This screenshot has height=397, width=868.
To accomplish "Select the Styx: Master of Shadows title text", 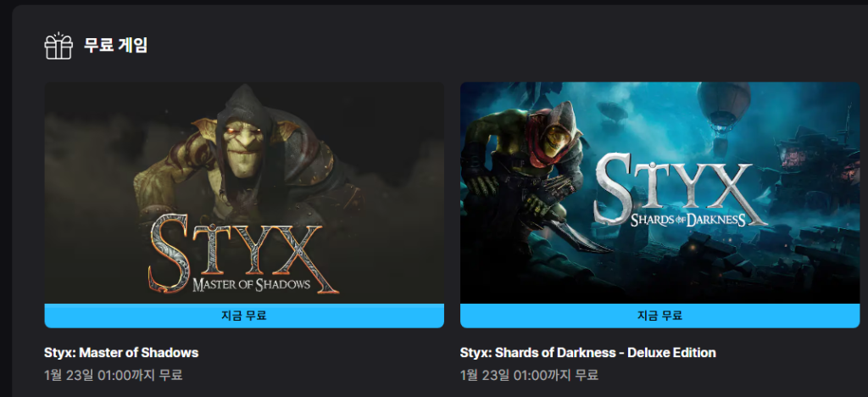I will 121,353.
